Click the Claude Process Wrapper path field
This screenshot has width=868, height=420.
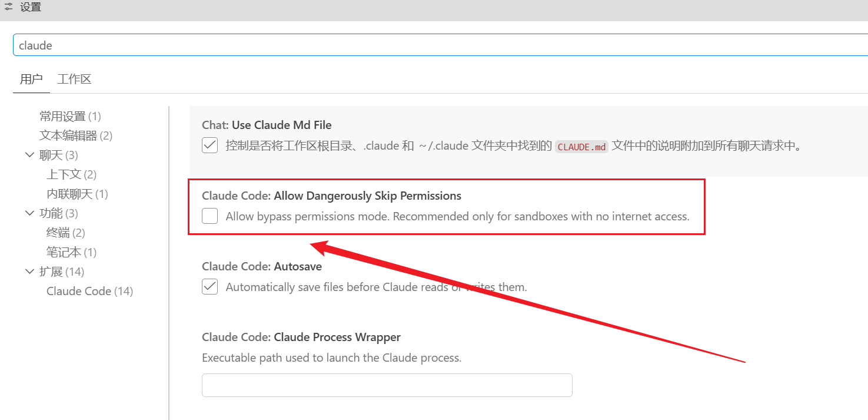coord(387,385)
